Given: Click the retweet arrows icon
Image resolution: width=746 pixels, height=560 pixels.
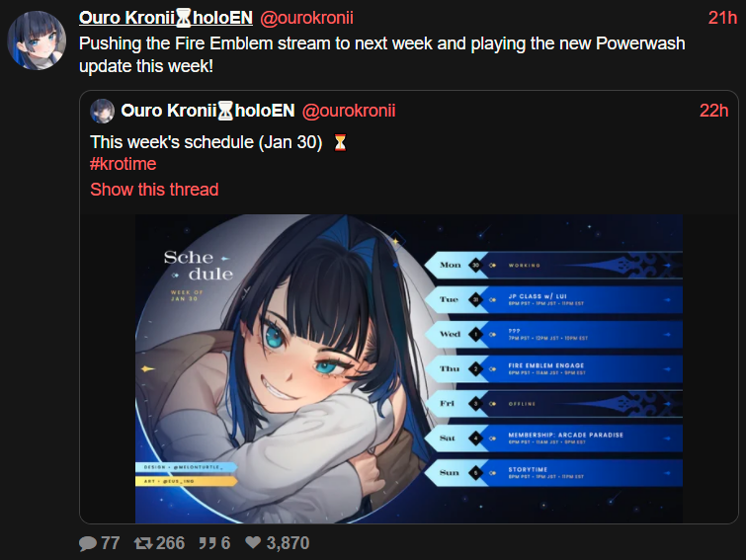Looking at the screenshot, I should pyautogui.click(x=143, y=543).
